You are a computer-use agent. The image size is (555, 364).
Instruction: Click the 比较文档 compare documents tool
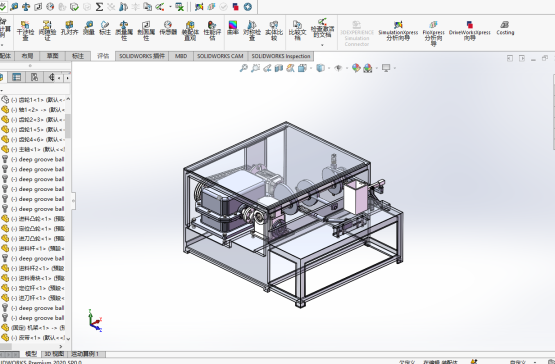(x=297, y=30)
